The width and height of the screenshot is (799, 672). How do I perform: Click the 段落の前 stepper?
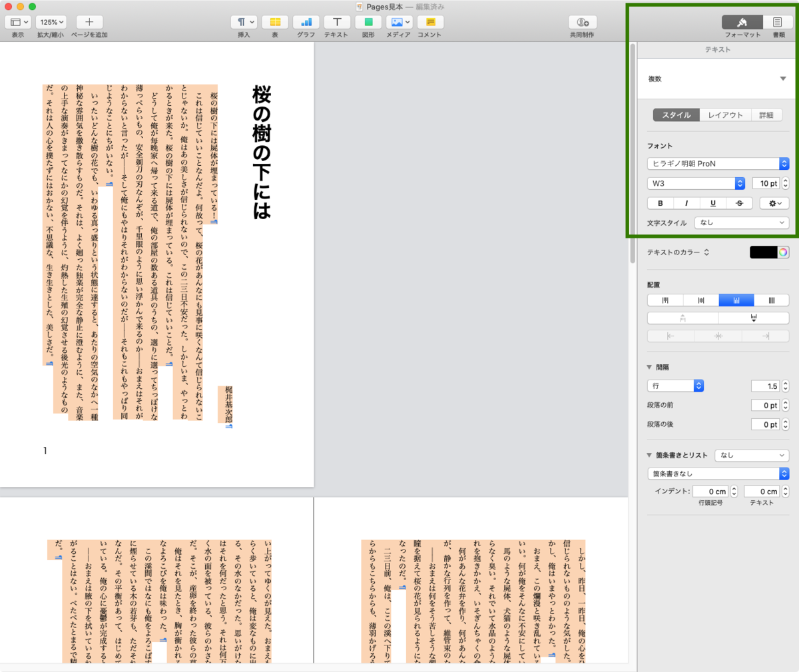pos(786,405)
